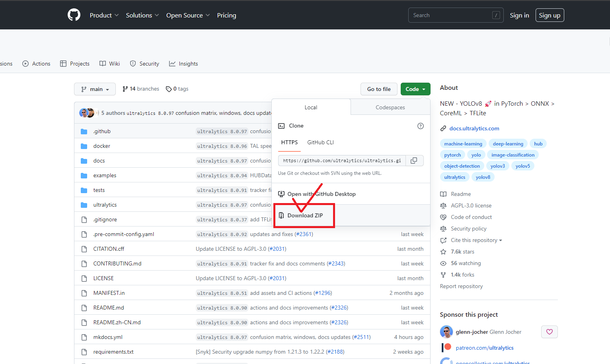Image resolution: width=610 pixels, height=364 pixels.
Task: Click Open with GitHub Desktop
Action: pos(322,194)
